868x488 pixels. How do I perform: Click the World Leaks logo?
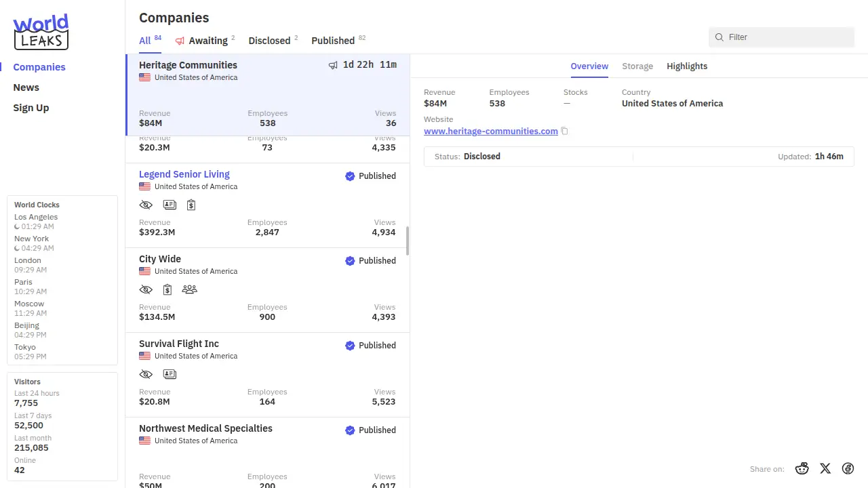[x=41, y=32]
